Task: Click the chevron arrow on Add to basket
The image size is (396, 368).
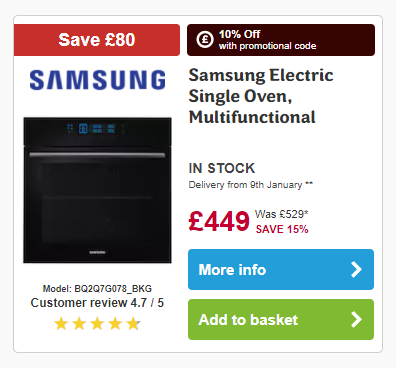Action: click(x=356, y=319)
